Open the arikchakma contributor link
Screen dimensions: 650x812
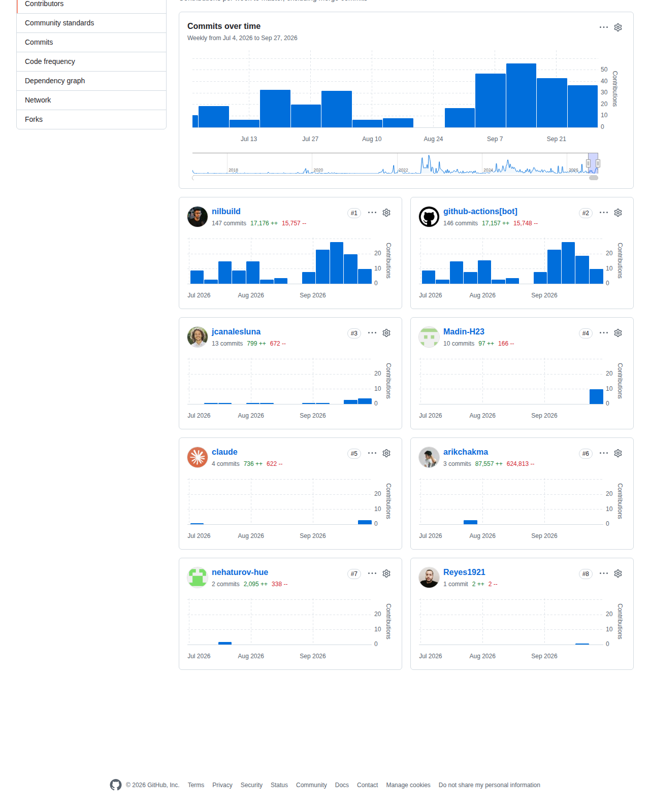(x=466, y=452)
